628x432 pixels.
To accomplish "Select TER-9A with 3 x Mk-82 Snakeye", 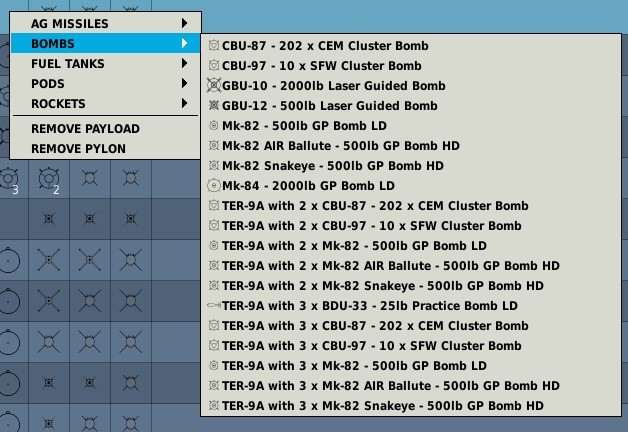I will point(411,406).
